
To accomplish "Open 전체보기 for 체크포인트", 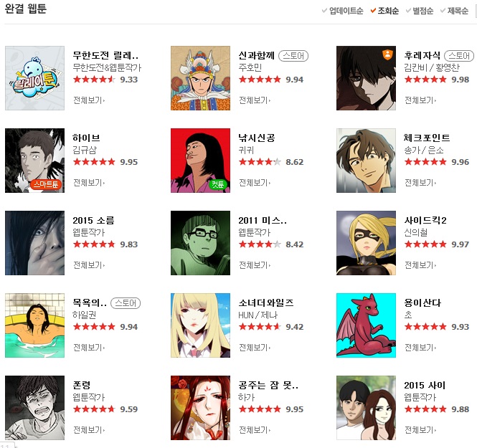I will 420,183.
